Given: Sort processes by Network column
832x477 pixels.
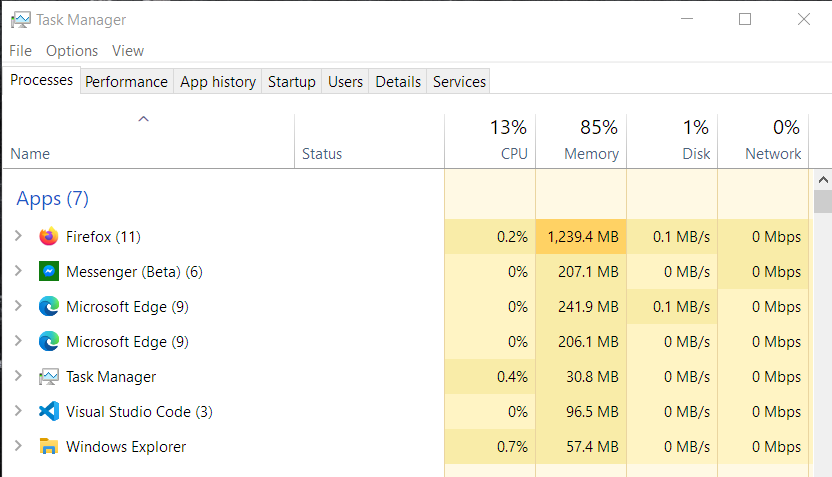Looking at the screenshot, I should [x=763, y=141].
